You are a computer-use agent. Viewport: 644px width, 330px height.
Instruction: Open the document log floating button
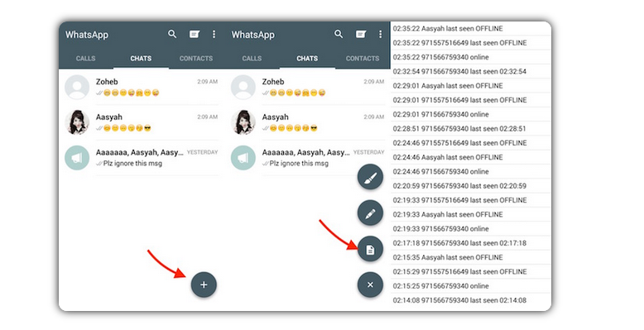coord(370,249)
